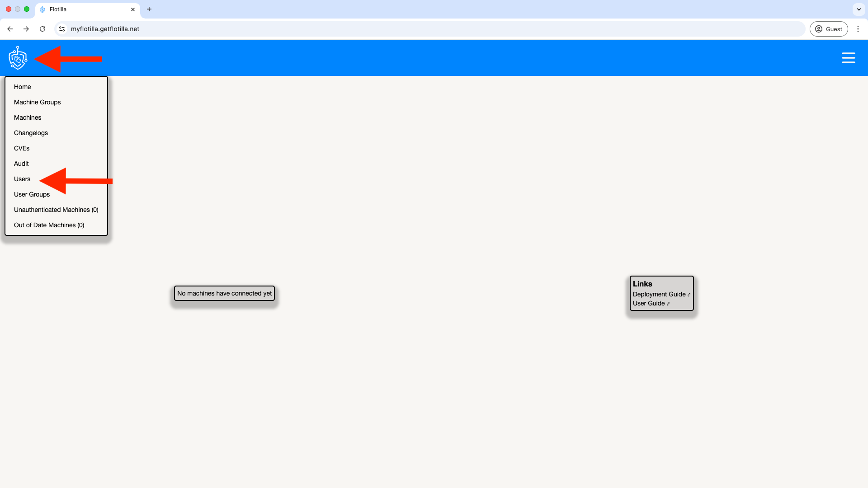Open the site permissions icon in address bar
868x488 pixels.
click(61, 28)
